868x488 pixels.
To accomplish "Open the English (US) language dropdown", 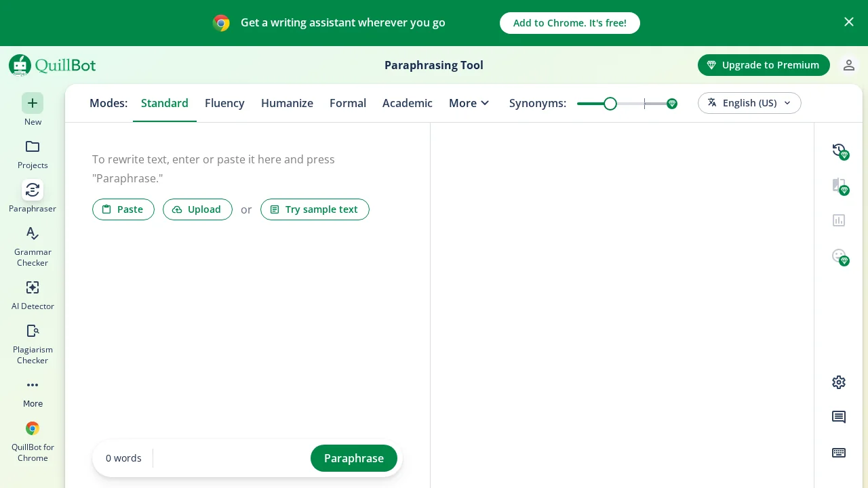I will (749, 103).
